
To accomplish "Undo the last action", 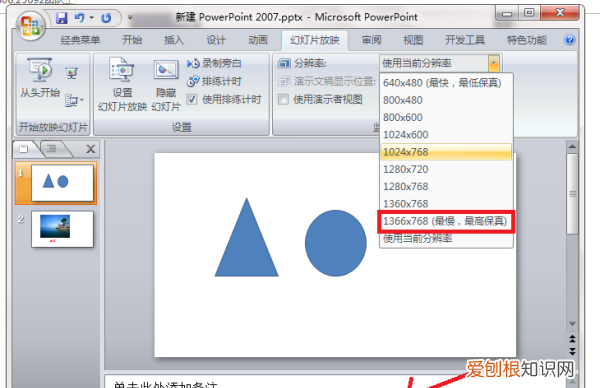I will [79, 18].
